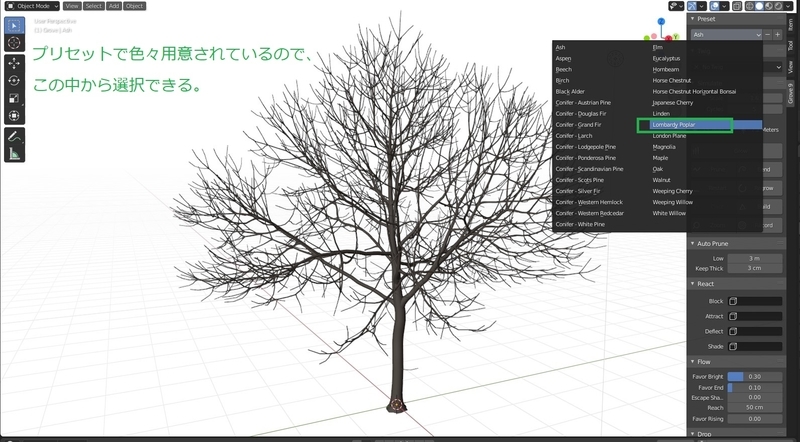Select the Measure ruler tool
Viewport: 800px width, 442px height.
pyautogui.click(x=14, y=154)
